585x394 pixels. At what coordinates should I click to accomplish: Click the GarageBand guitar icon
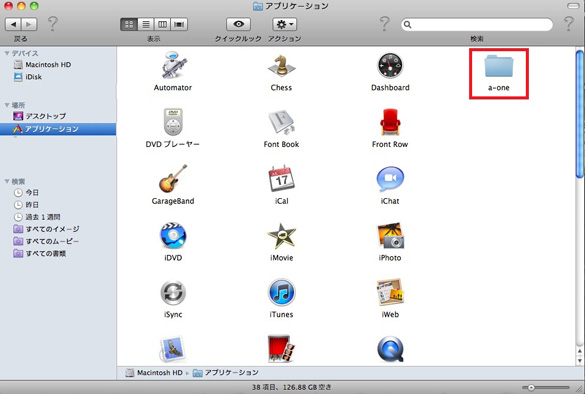pyautogui.click(x=173, y=179)
